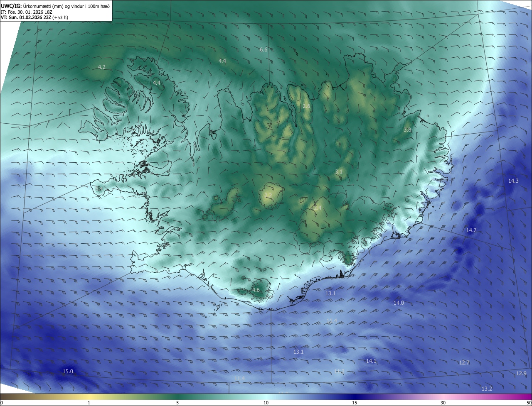
Task: Click the 4.2 value label on the map
Action: pos(101,67)
